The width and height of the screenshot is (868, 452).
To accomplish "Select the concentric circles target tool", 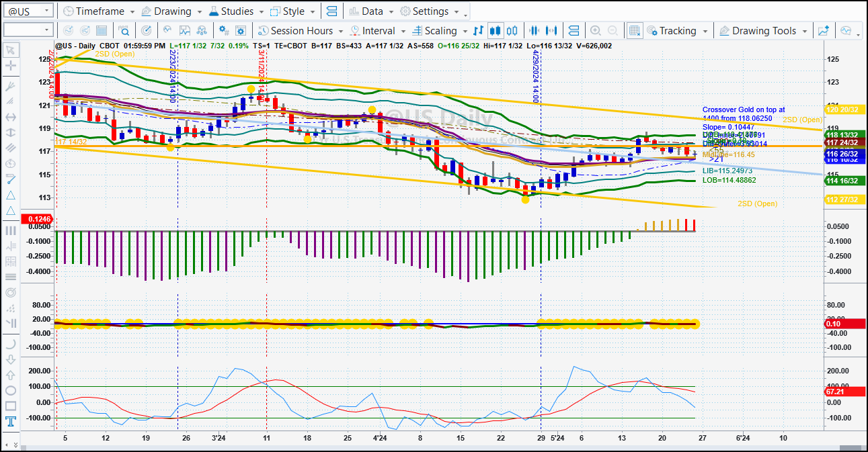I will coord(10,293).
